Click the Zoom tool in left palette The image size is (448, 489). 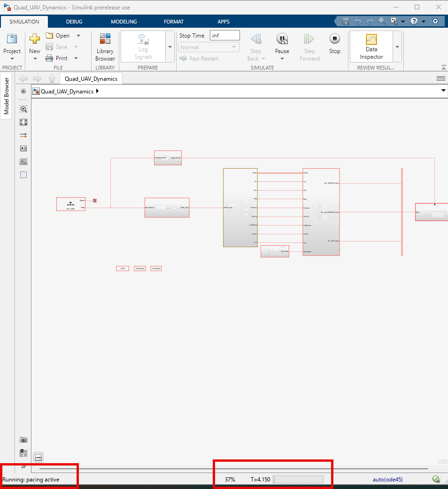point(23,109)
